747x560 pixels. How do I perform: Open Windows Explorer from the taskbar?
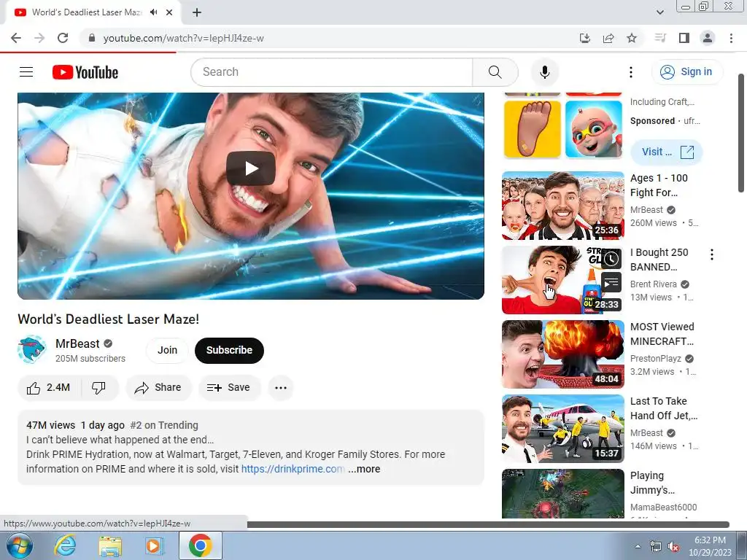(x=110, y=545)
